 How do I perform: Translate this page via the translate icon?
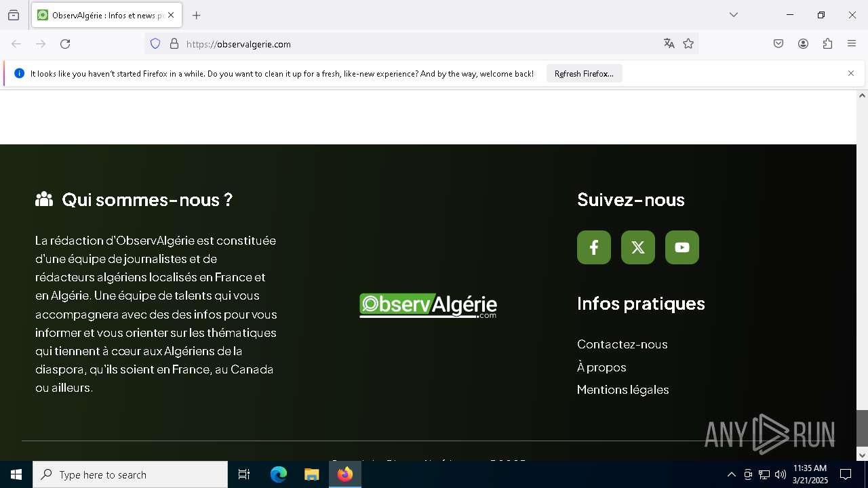pyautogui.click(x=669, y=44)
